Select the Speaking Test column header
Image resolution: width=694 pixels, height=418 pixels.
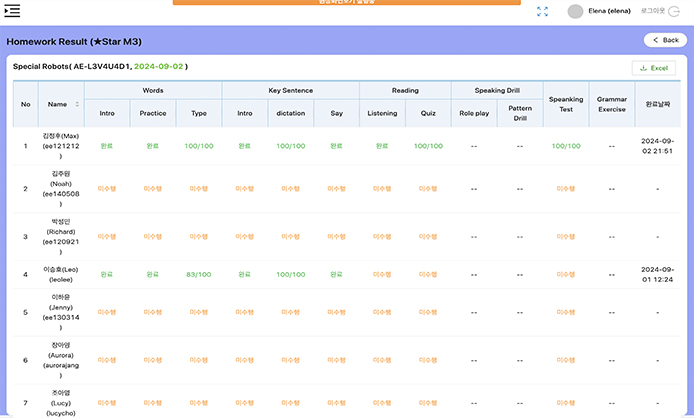[566, 104]
